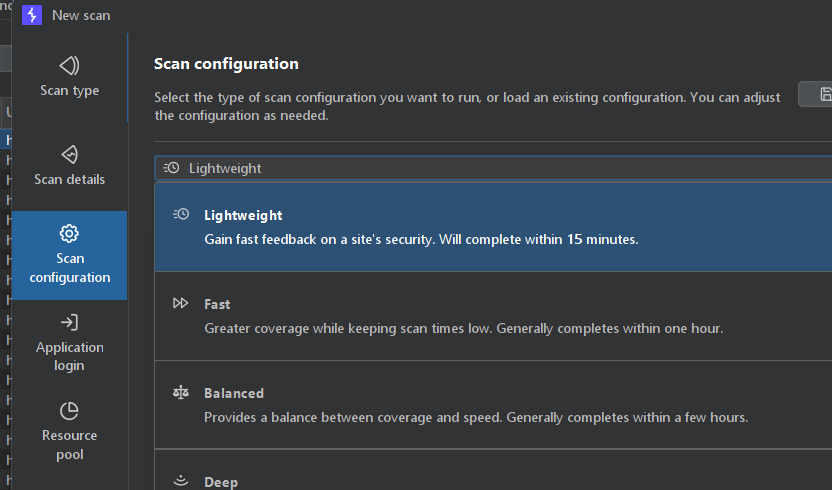Click the scales icon beside Balanced
This screenshot has height=490, width=832.
point(181,393)
